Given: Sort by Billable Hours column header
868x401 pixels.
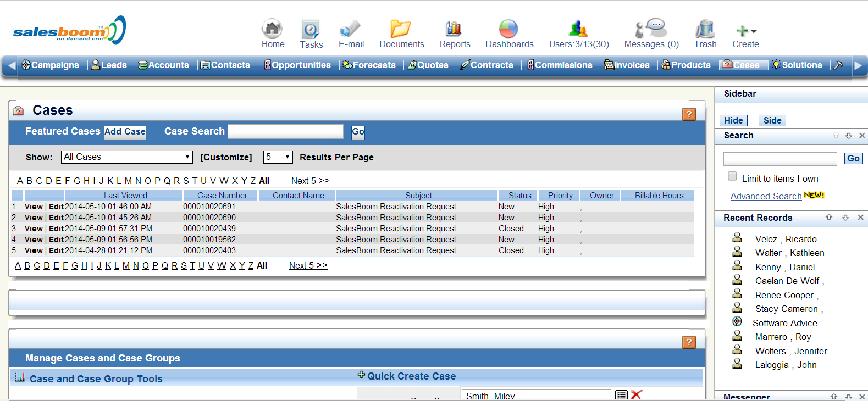Looking at the screenshot, I should (x=659, y=196).
